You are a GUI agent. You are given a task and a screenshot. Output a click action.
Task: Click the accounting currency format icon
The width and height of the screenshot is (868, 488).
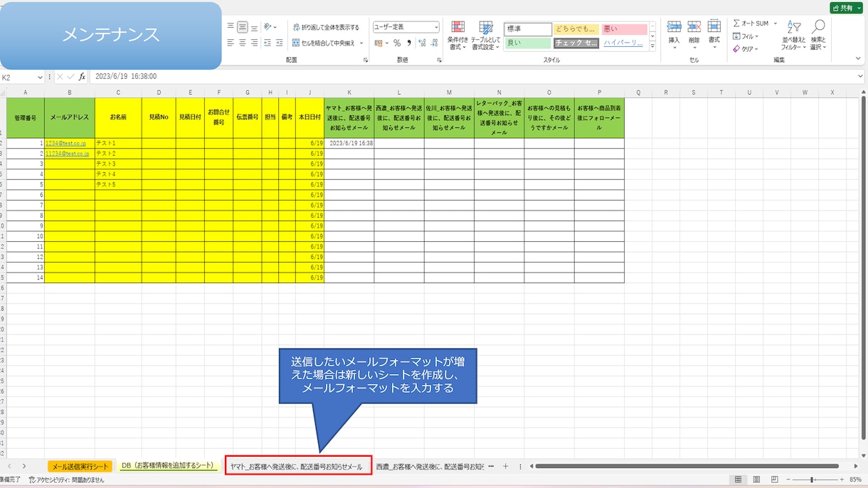pos(378,43)
